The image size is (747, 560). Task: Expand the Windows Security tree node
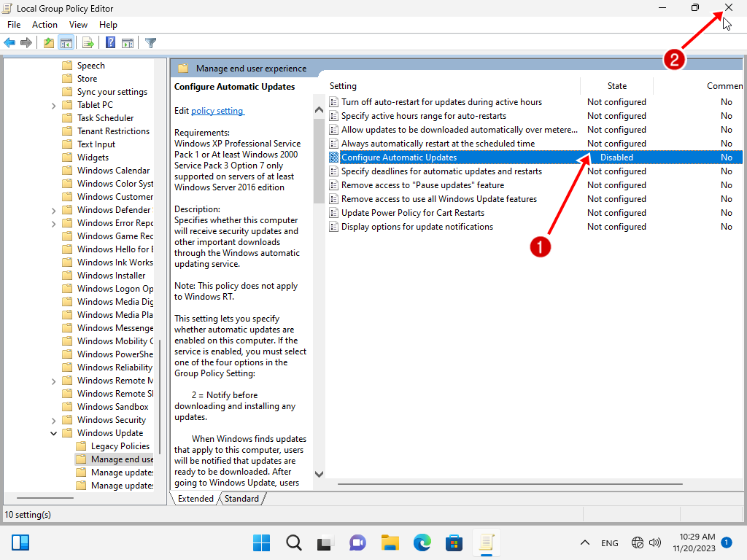[54, 420]
